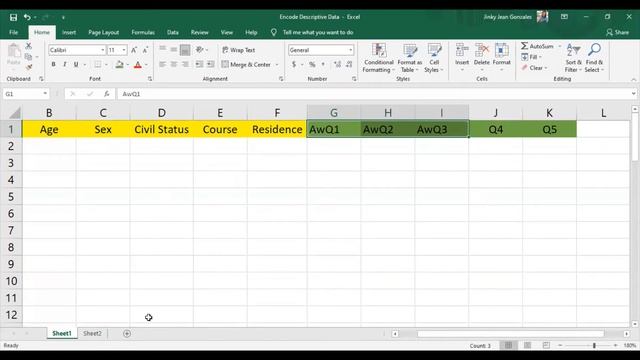Open the font size dropdown

[x=124, y=50]
